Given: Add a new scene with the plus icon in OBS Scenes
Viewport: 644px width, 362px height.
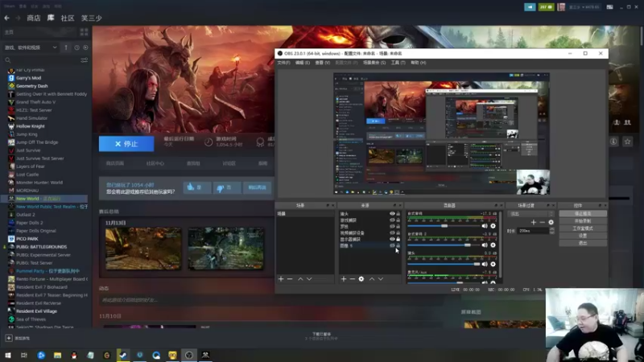Looking at the screenshot, I should 281,279.
